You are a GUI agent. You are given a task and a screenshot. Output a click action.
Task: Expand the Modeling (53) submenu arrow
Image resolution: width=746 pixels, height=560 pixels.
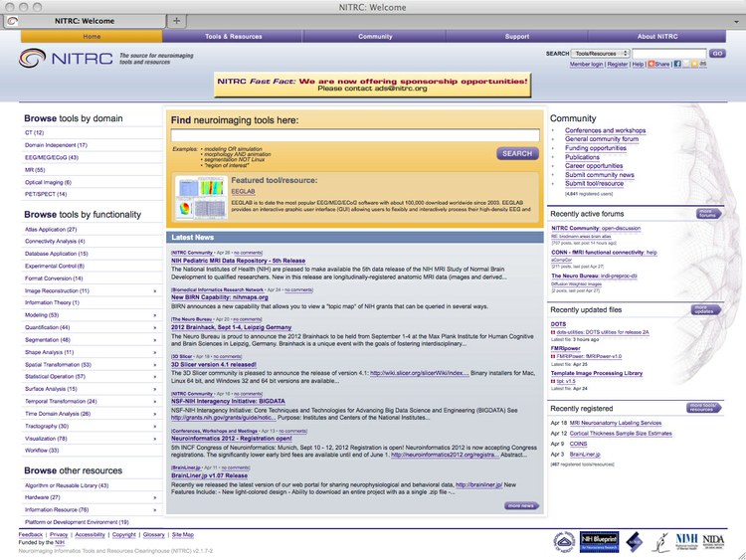click(x=154, y=315)
